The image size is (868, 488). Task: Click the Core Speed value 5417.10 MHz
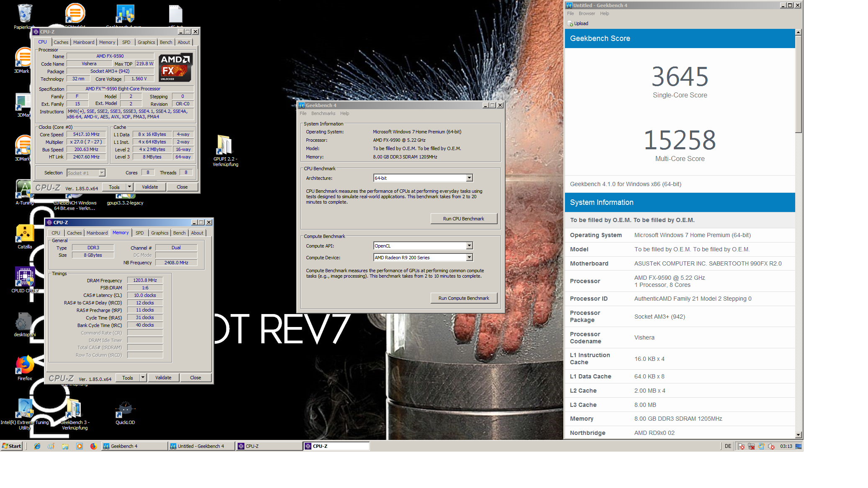pyautogui.click(x=86, y=134)
